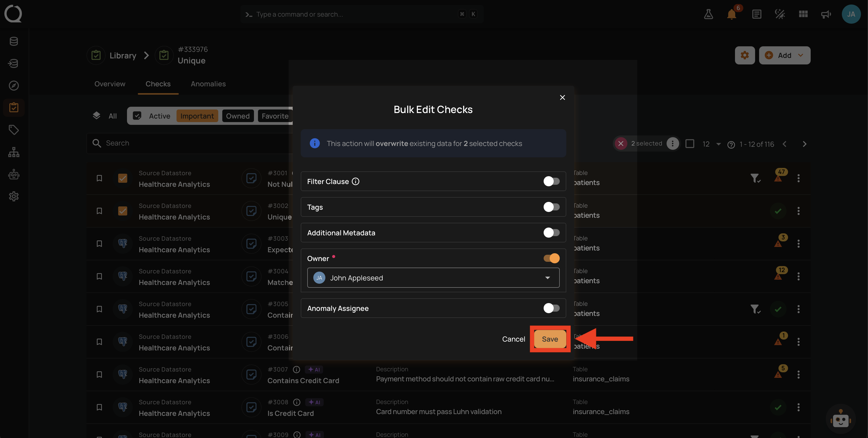Open the Contains Credit Card check
Screen dimensions: 868x438
(303, 381)
